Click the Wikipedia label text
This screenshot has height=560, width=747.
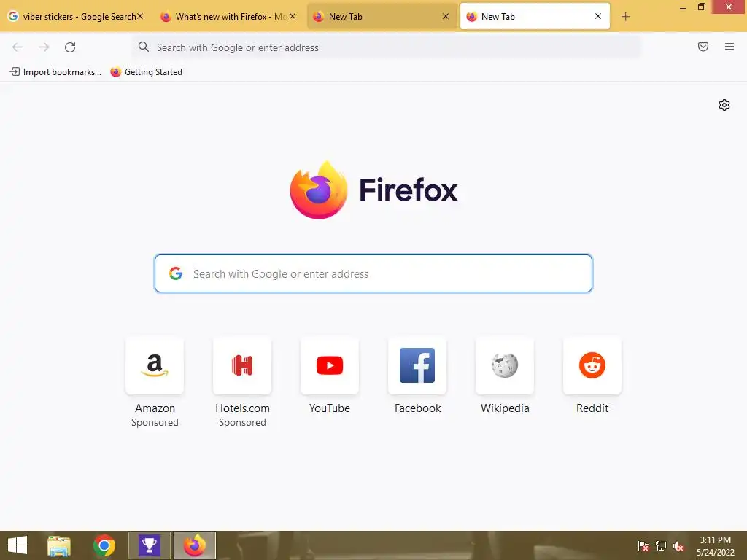(x=505, y=408)
